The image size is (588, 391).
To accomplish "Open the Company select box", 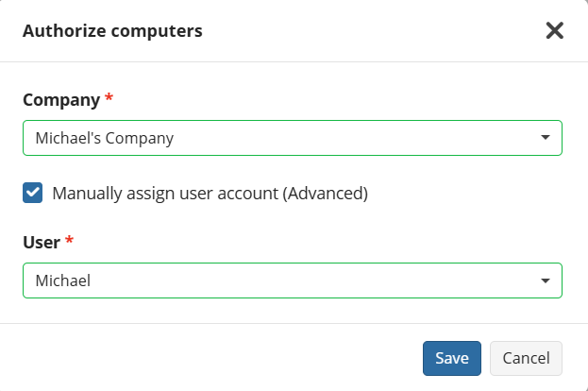I will pos(293,138).
